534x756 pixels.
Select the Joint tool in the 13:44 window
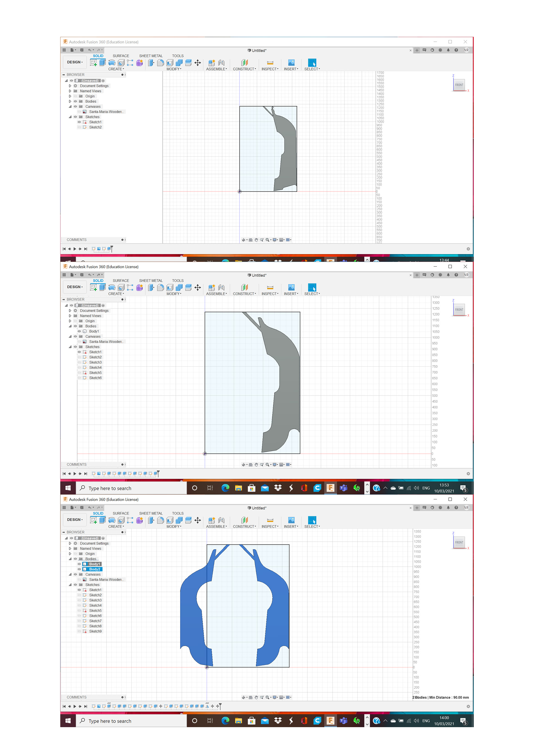(221, 63)
